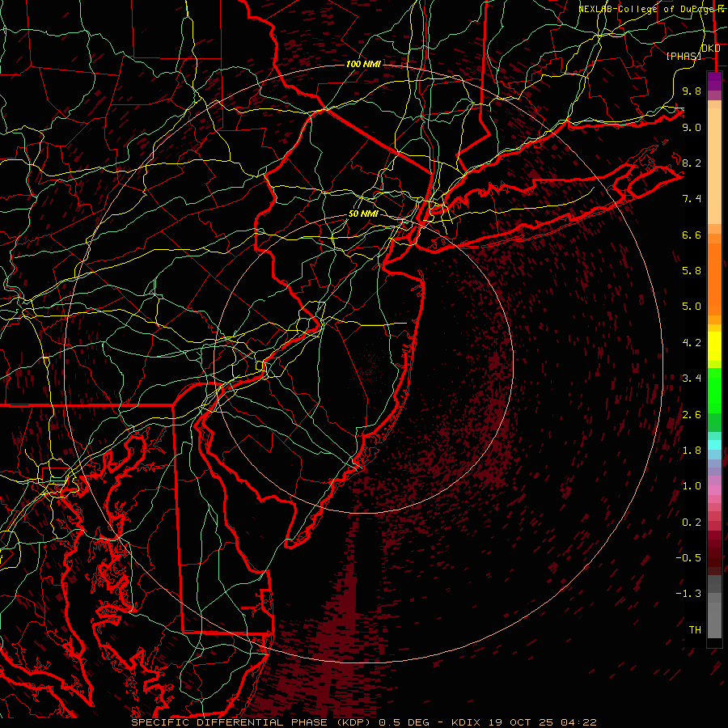This screenshot has width=728, height=728.
Task: Click the 19 OCT 25 date in the caption
Action: coord(520,722)
